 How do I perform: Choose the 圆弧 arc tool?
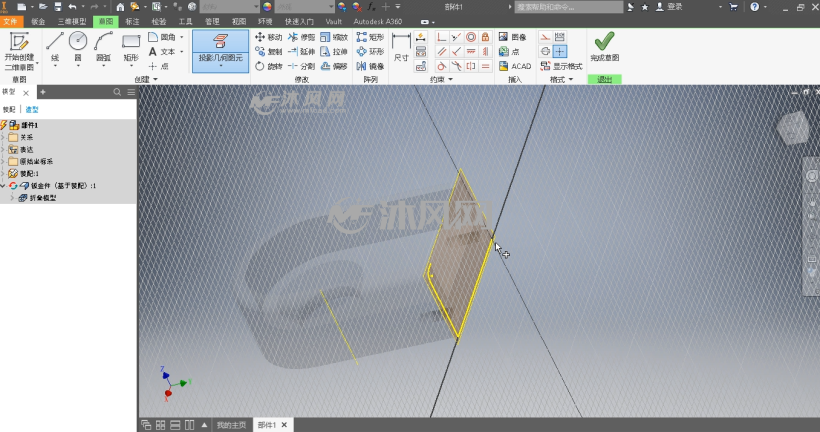click(x=104, y=47)
